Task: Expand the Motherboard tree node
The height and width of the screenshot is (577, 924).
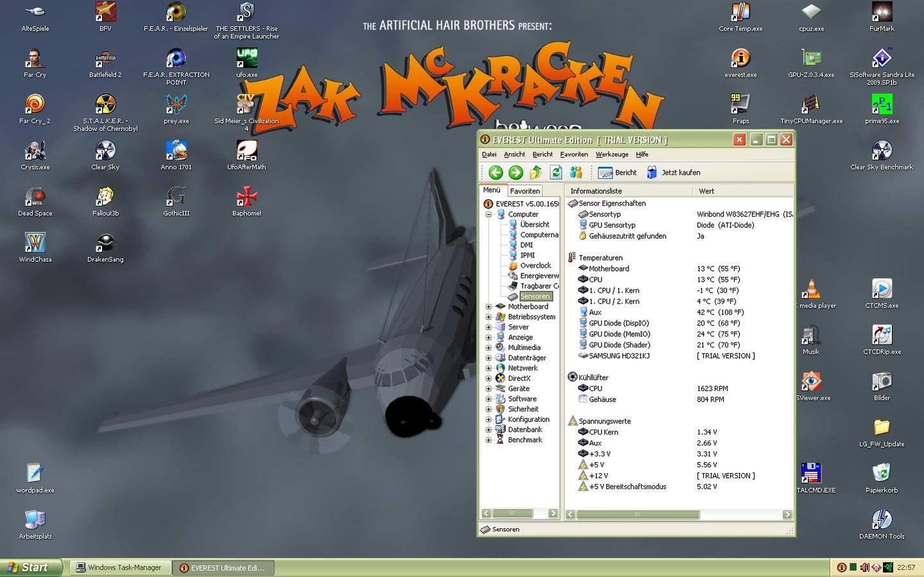Action: (489, 307)
